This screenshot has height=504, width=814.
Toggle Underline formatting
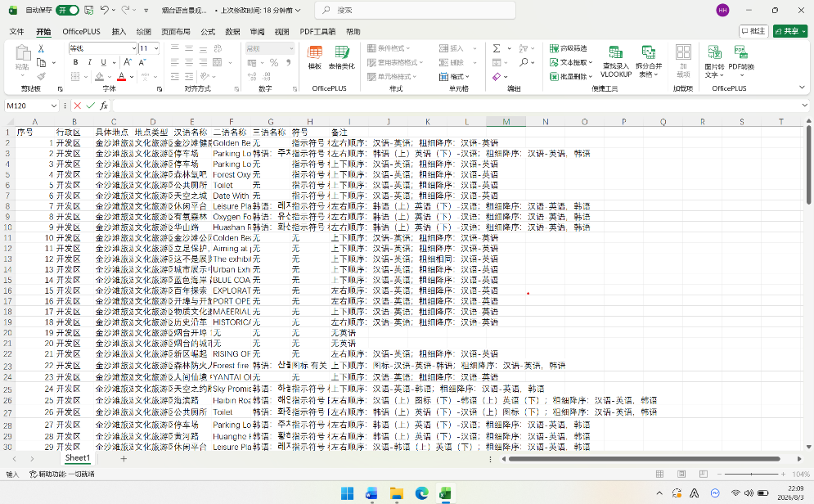[103, 62]
